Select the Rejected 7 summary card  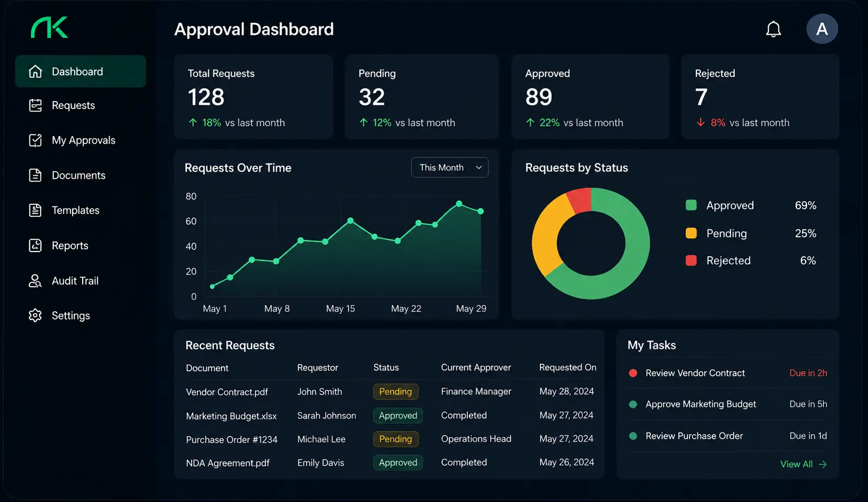coord(760,97)
